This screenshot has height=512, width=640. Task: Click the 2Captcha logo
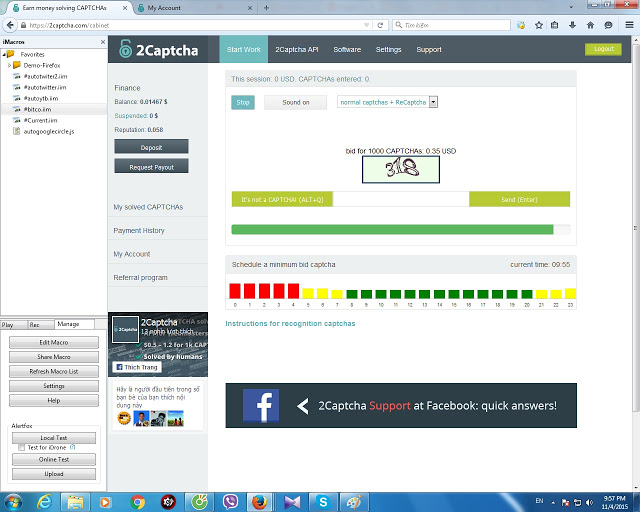(158, 49)
